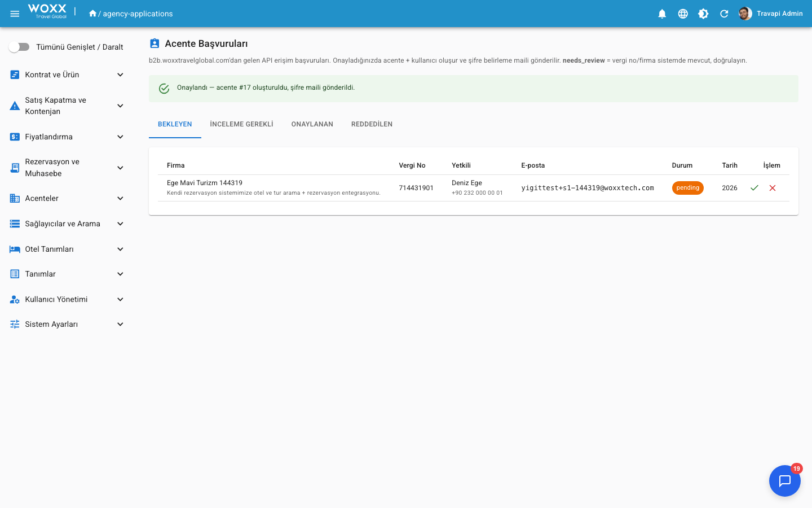812x508 pixels.
Task: Click Sağlayıcılar ve Arama storage icon
Action: [15, 224]
